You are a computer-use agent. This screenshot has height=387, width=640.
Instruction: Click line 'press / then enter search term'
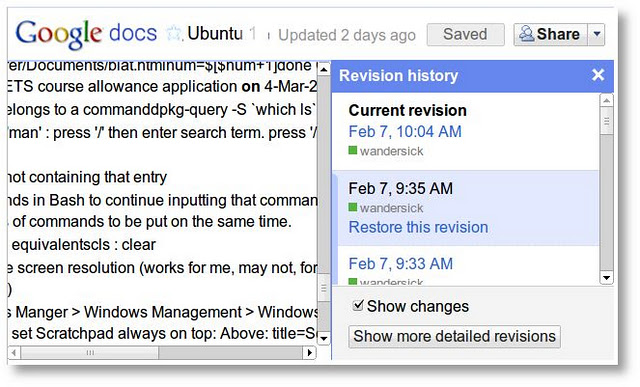click(x=162, y=133)
